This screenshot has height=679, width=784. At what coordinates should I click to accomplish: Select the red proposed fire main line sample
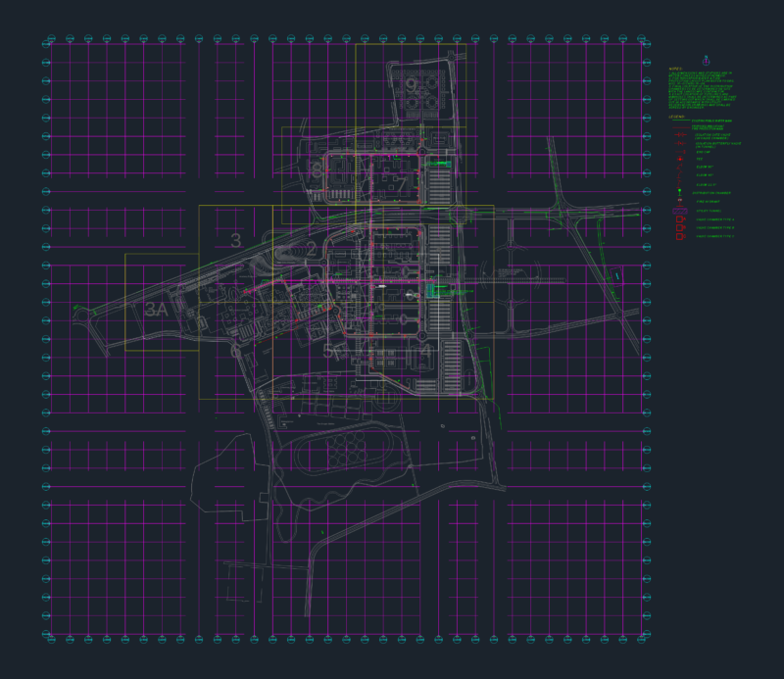click(680, 127)
